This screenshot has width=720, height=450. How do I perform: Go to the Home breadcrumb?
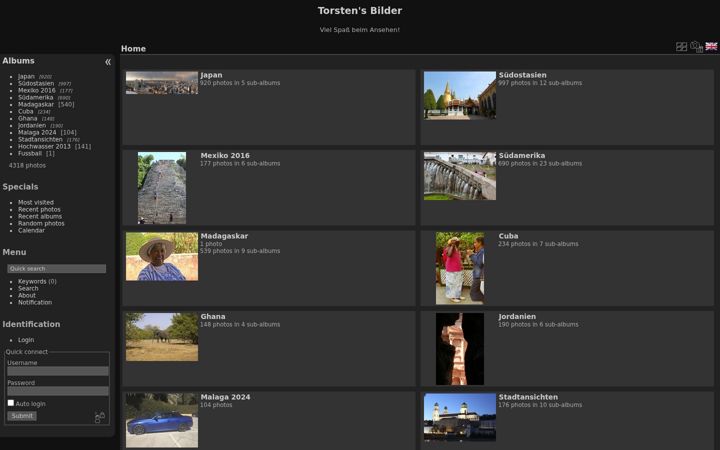coord(133,49)
